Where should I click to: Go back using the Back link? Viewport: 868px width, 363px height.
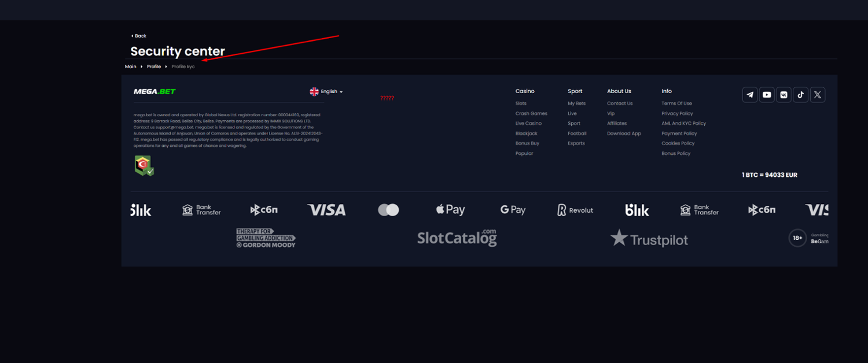pyautogui.click(x=138, y=36)
